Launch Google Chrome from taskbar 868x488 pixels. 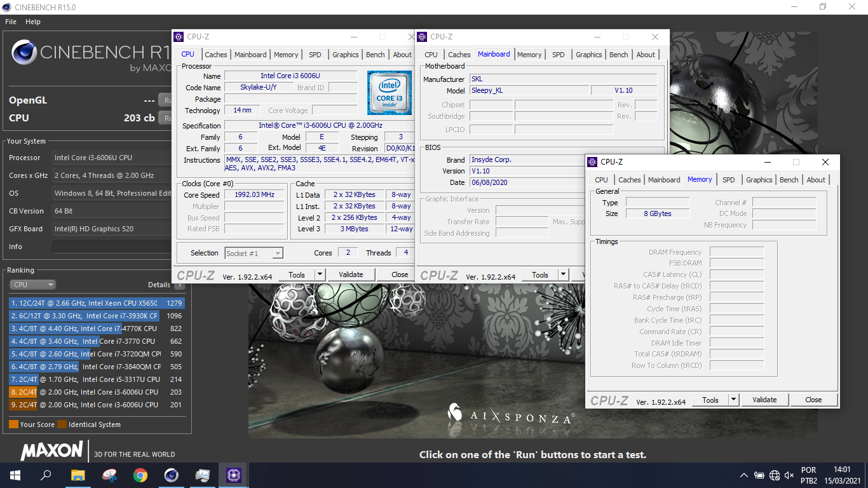tap(140, 475)
